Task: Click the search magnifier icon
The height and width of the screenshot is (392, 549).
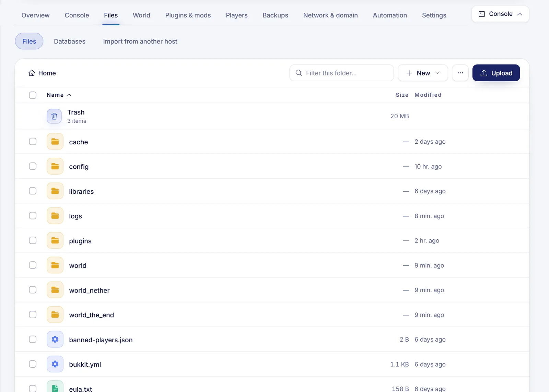Action: click(299, 73)
